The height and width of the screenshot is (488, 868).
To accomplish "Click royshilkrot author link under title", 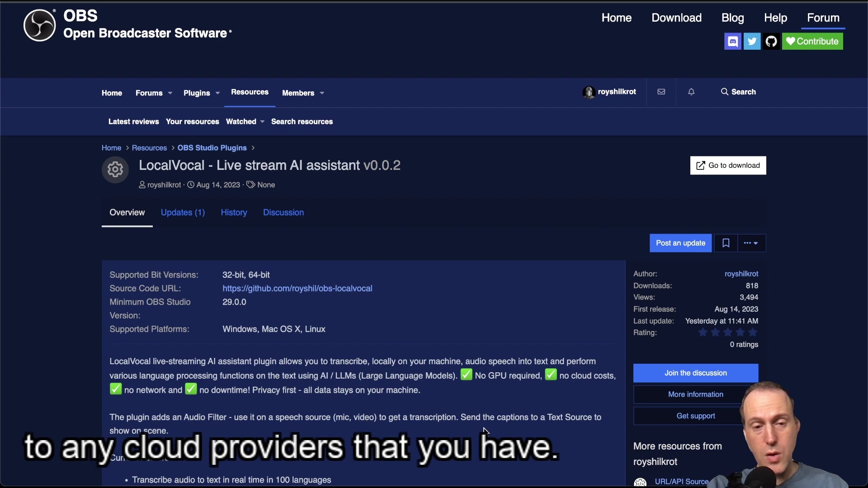I will tap(164, 185).
